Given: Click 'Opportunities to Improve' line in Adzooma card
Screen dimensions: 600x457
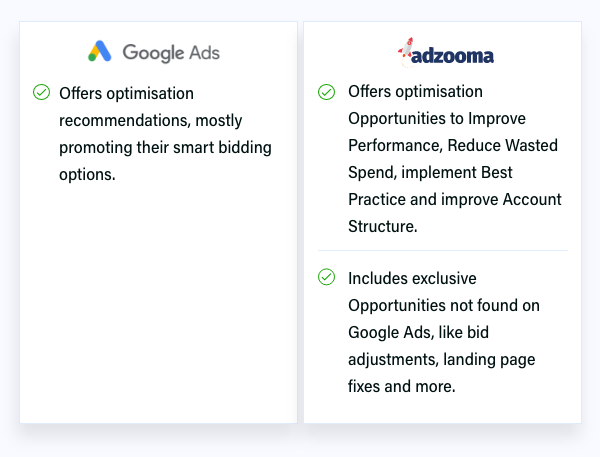Looking at the screenshot, I should click(x=437, y=119).
